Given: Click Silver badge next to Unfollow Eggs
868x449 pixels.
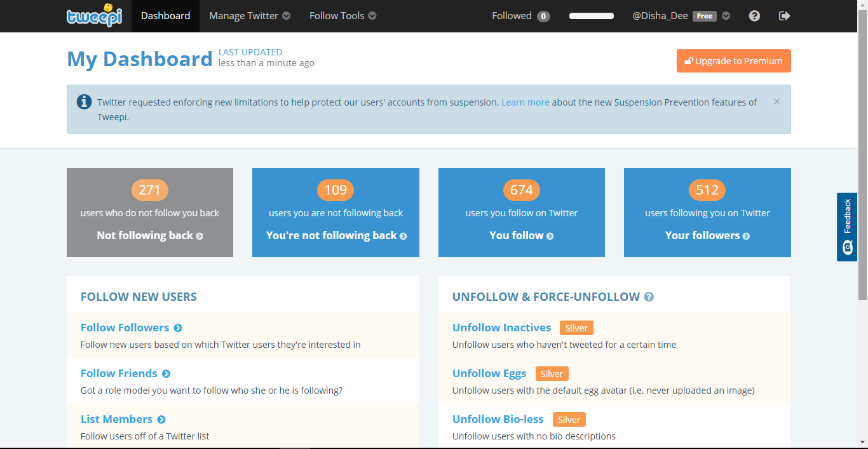Looking at the screenshot, I should pyautogui.click(x=552, y=374).
